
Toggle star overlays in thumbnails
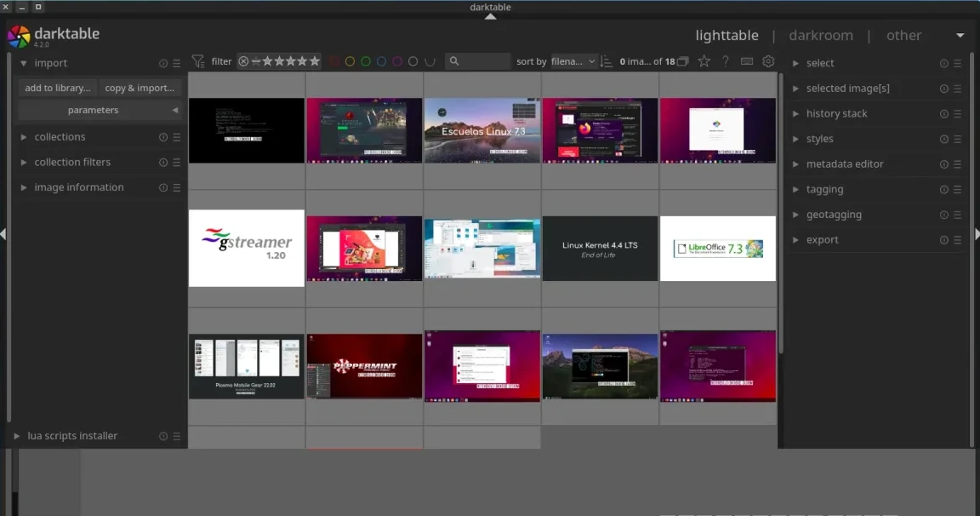(704, 61)
